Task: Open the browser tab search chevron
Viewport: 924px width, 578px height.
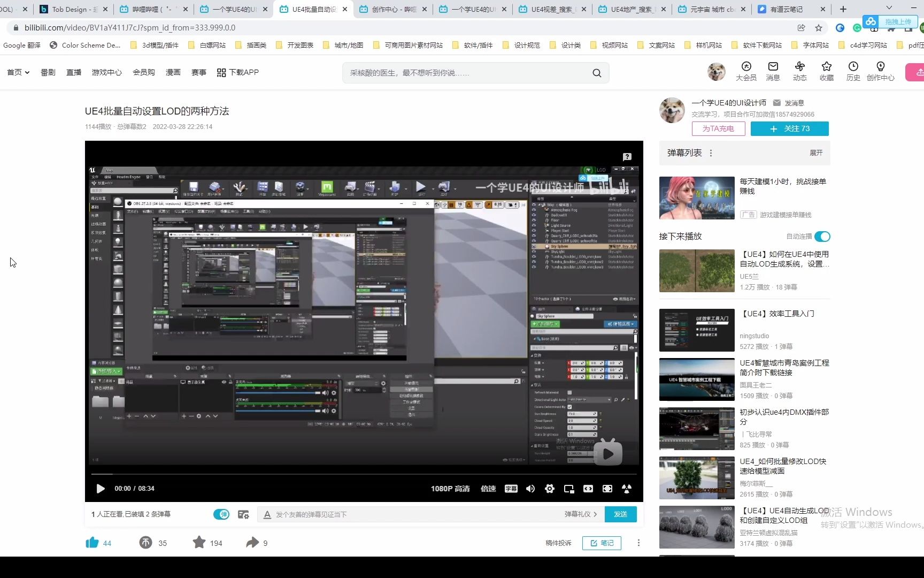Action: click(x=889, y=8)
